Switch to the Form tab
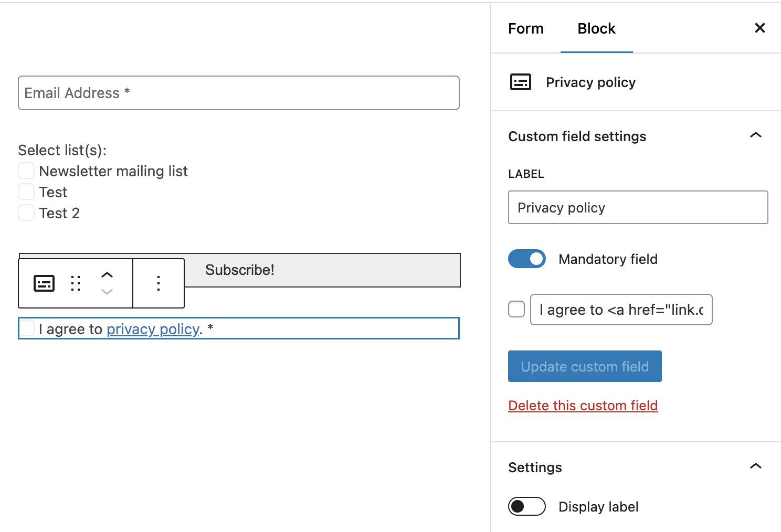Viewport: 781px width, 532px height. [x=526, y=29]
